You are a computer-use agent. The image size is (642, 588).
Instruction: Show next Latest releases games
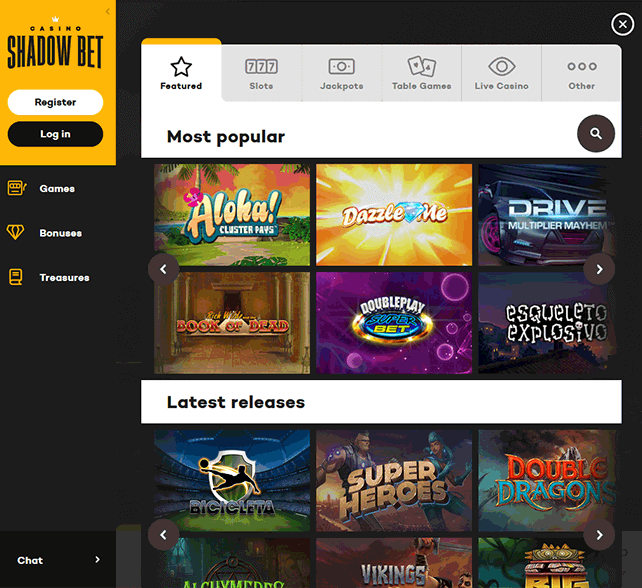click(x=599, y=535)
